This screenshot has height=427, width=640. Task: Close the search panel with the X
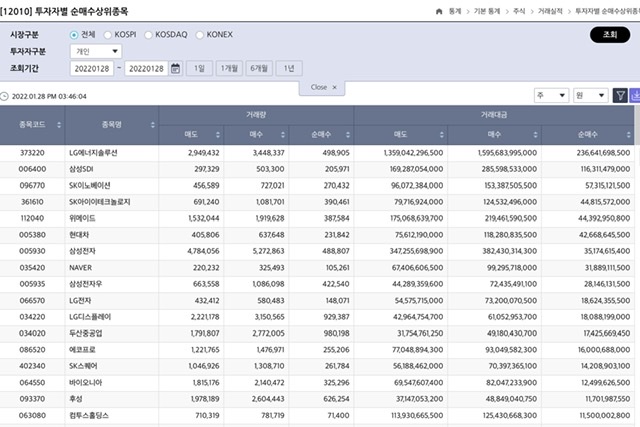coord(334,87)
